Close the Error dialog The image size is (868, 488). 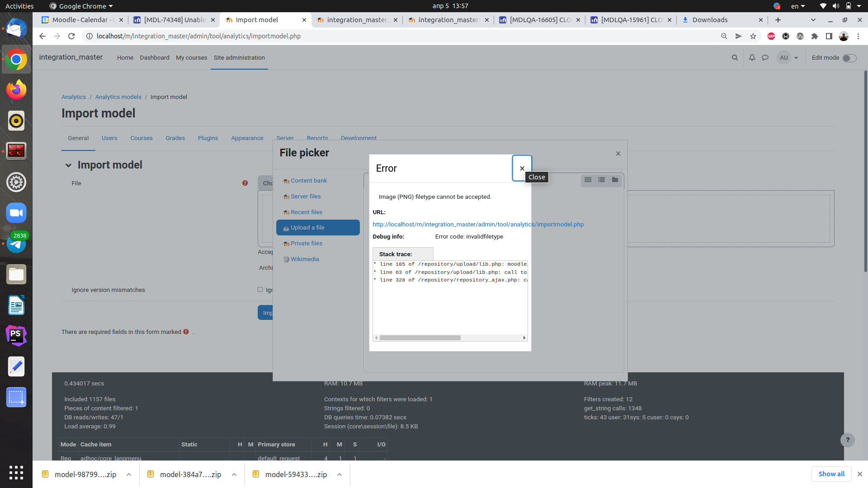click(522, 168)
